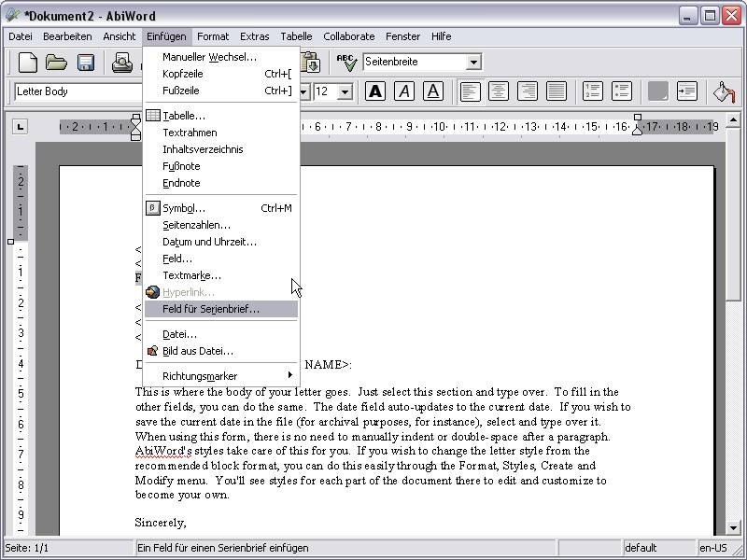Choose Textmarke from the menu
The height and width of the screenshot is (560, 747).
click(x=221, y=275)
